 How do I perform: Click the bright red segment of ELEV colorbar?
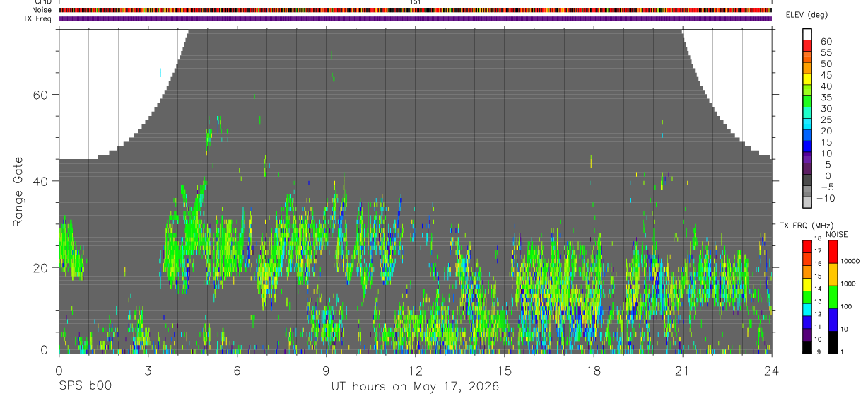pyautogui.click(x=807, y=45)
